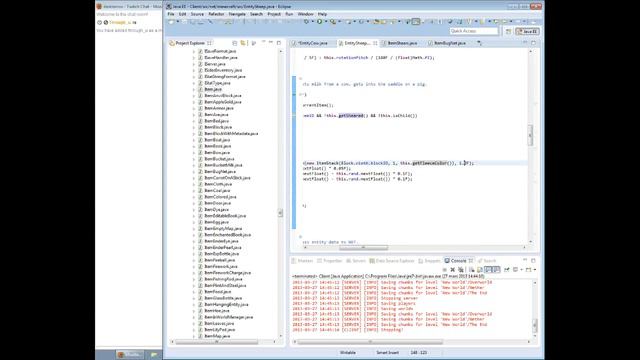Close the EntitySheep editor tab
Screen dimensions: 640x360
(375, 43)
